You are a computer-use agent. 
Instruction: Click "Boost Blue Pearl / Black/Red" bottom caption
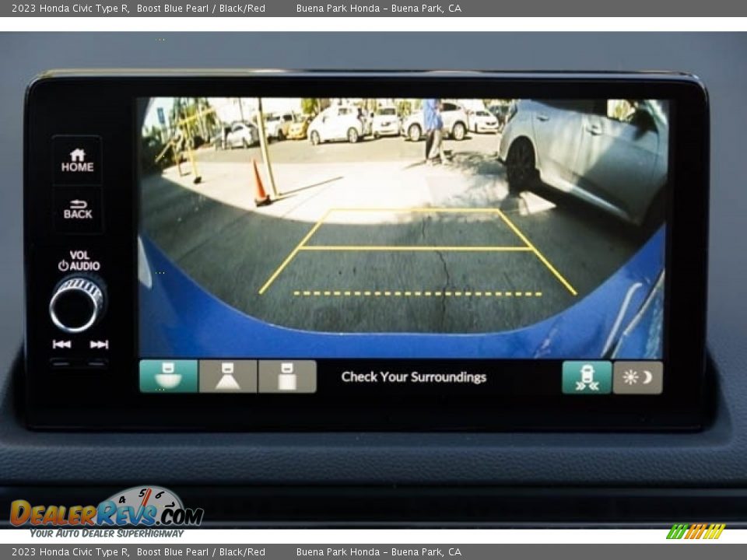click(x=201, y=552)
